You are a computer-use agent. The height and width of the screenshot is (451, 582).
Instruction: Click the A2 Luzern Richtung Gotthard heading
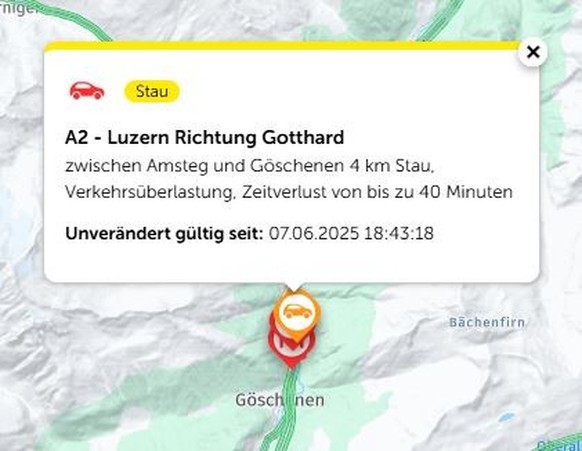coord(205,137)
